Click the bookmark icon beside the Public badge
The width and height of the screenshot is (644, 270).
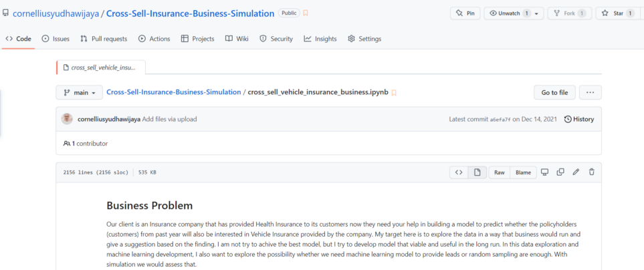click(306, 13)
